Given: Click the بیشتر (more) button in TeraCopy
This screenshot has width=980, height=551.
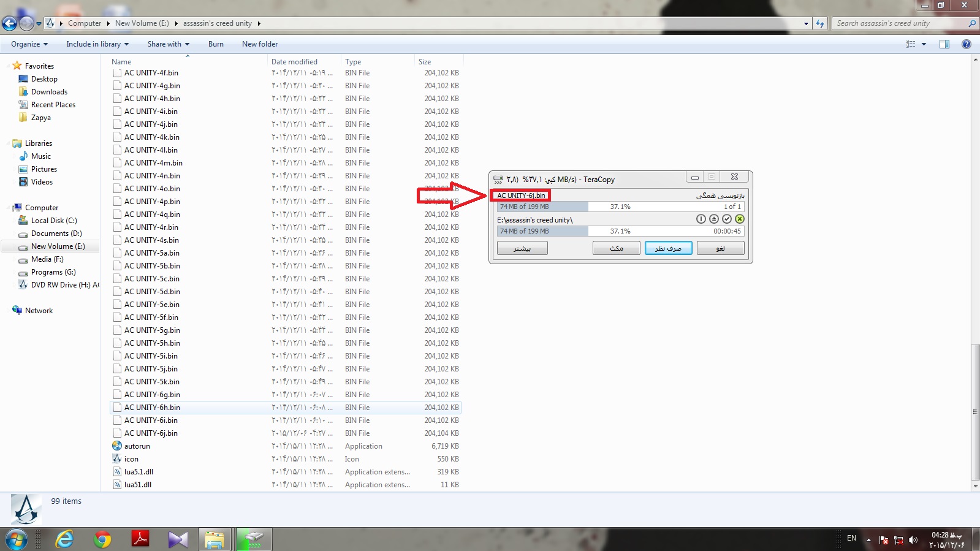Looking at the screenshot, I should [522, 248].
